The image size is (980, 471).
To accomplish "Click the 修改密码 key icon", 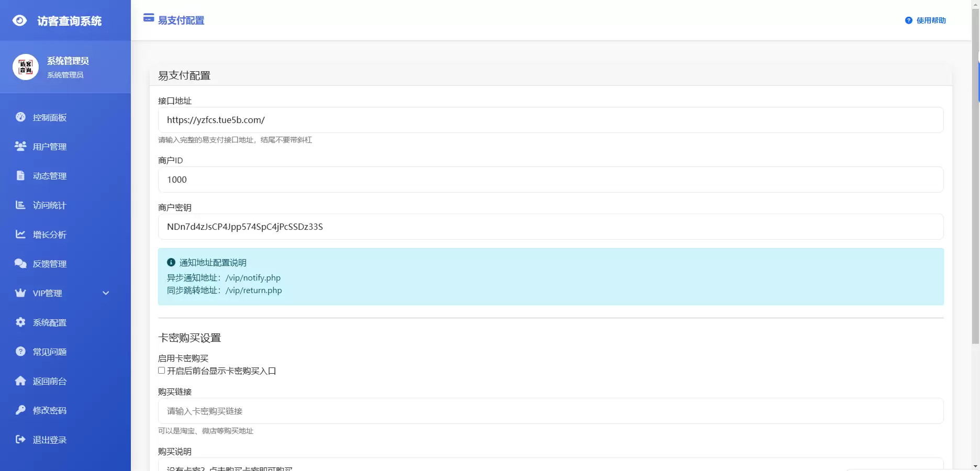I will coord(20,410).
